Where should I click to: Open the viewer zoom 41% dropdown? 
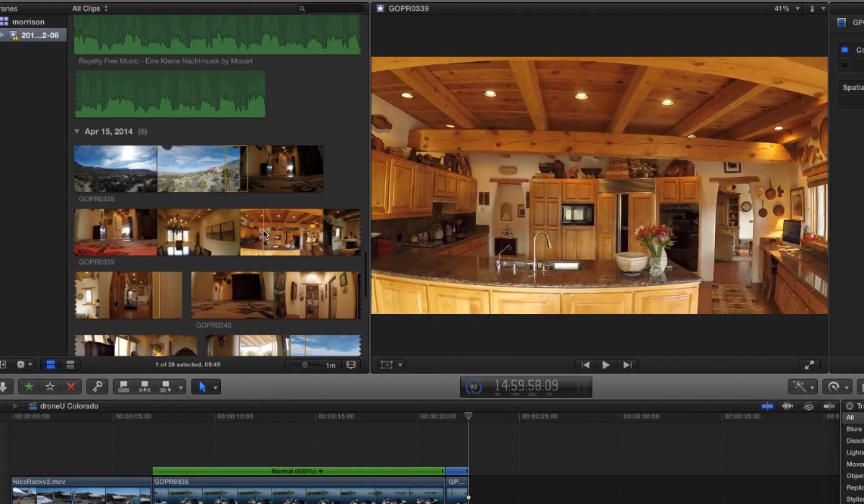[x=785, y=9]
